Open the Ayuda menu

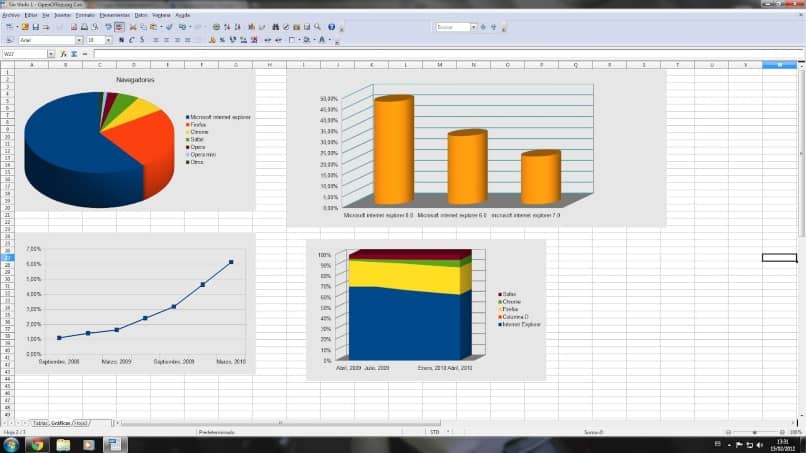pyautogui.click(x=182, y=15)
